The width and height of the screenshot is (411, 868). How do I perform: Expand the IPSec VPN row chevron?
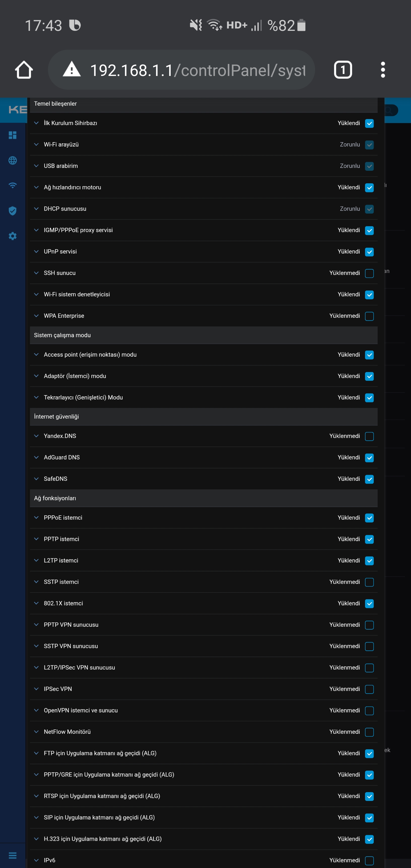36,689
